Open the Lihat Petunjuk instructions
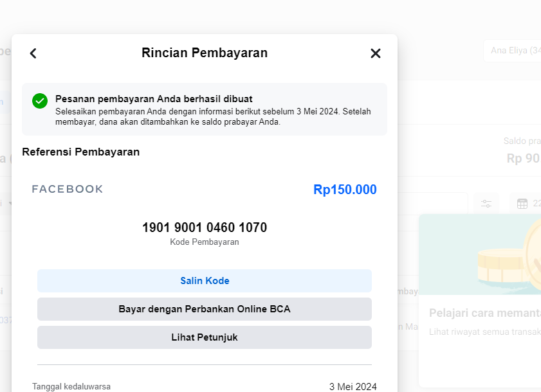Image resolution: width=541 pixels, height=392 pixels. (205, 337)
